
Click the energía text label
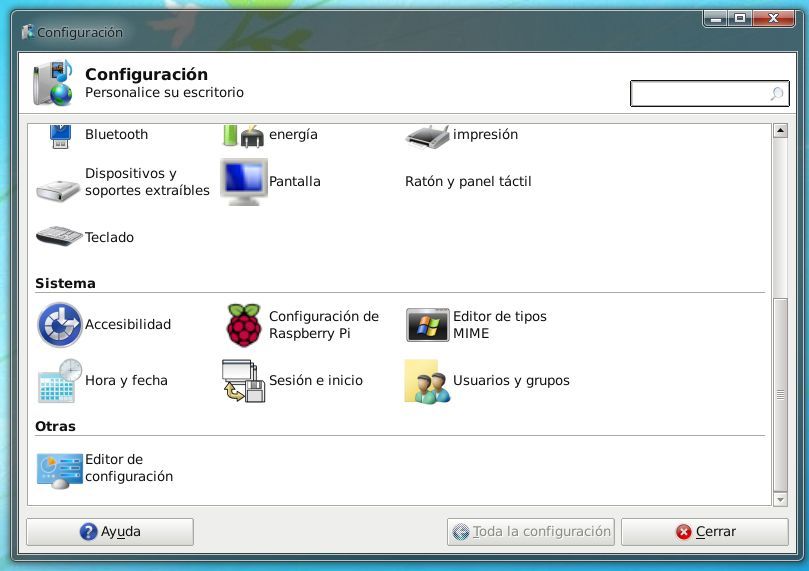pos(293,135)
